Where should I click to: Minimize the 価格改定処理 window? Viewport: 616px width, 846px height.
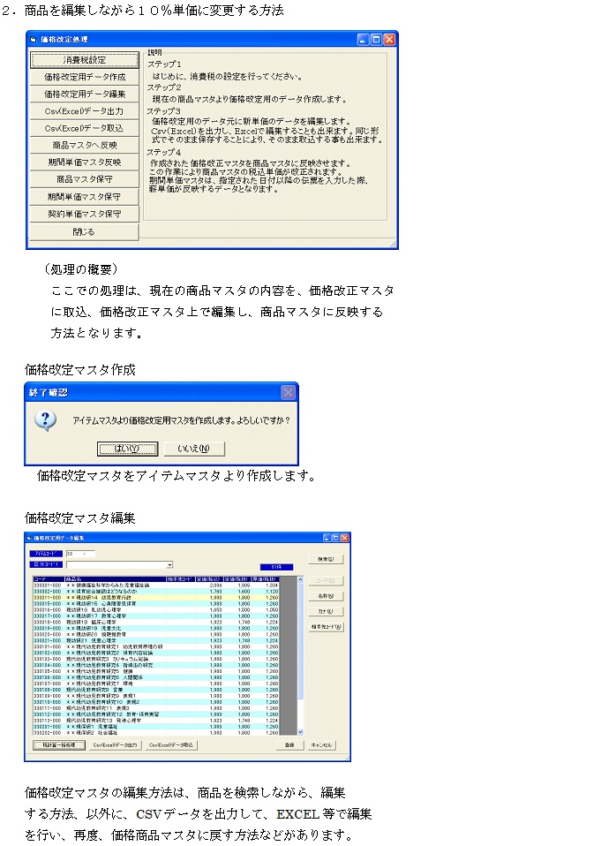363,40
